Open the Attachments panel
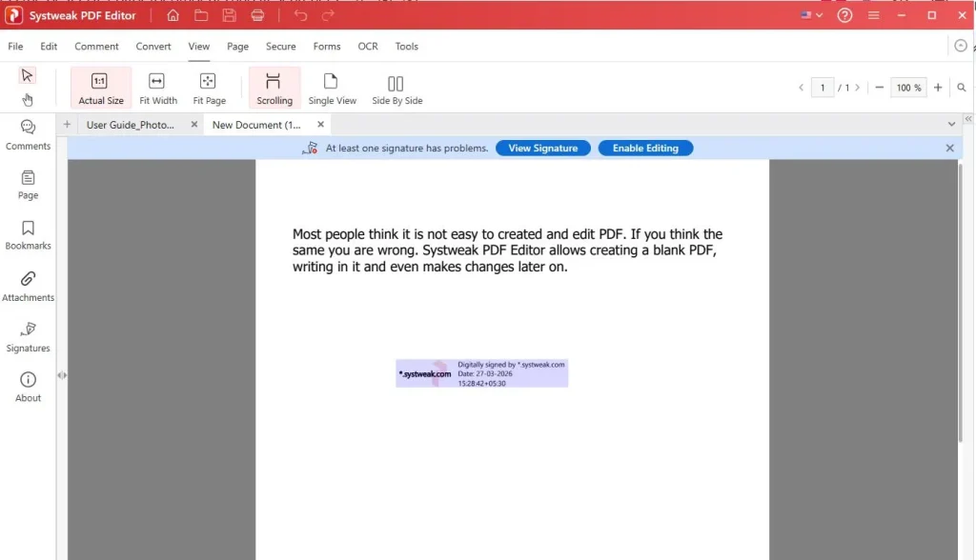 point(28,287)
